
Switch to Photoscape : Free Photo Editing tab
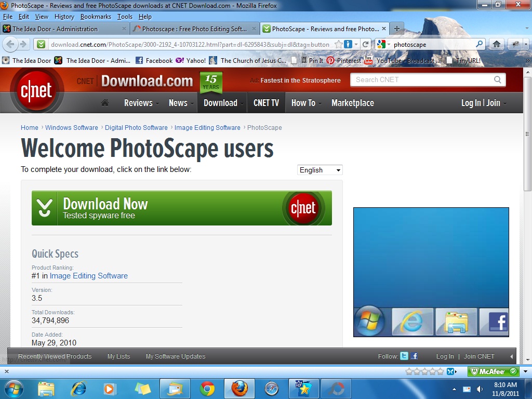coord(195,29)
